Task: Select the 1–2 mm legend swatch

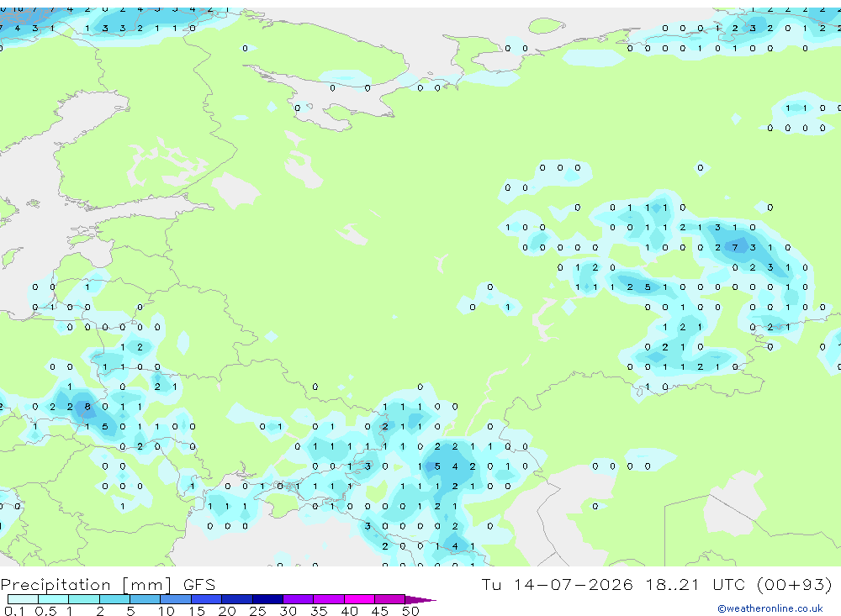Action: [x=84, y=599]
